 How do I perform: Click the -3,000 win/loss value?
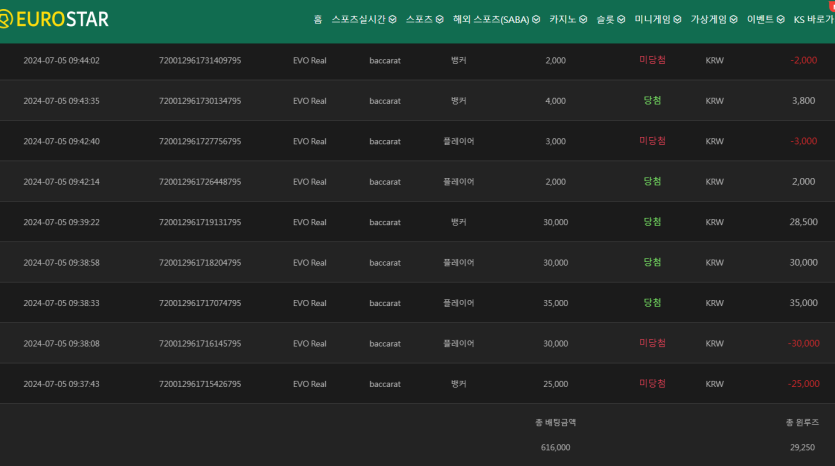coord(804,142)
